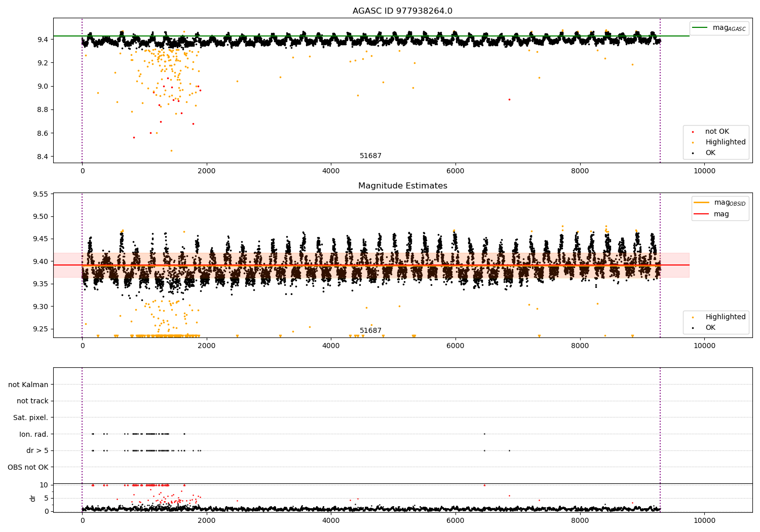
Task: Click 9.30 y-tick in Magnitude Estimates
Action: 41,307
